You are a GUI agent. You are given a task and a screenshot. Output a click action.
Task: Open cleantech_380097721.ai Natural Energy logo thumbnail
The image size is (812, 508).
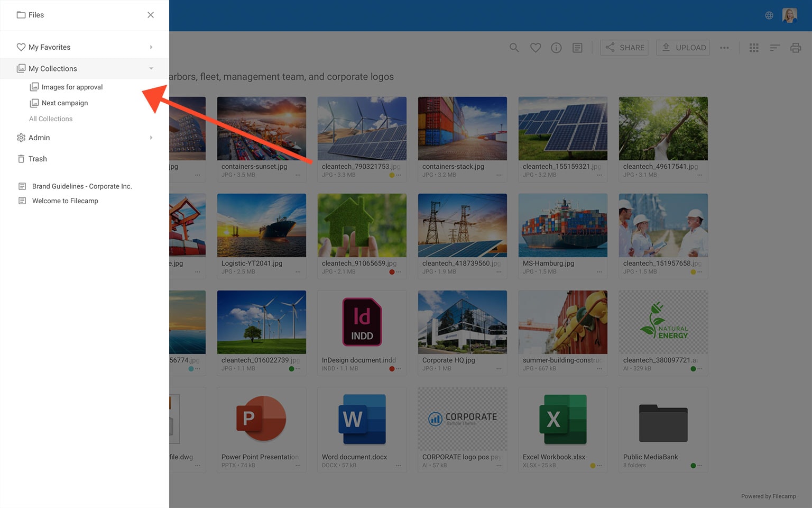(x=663, y=322)
